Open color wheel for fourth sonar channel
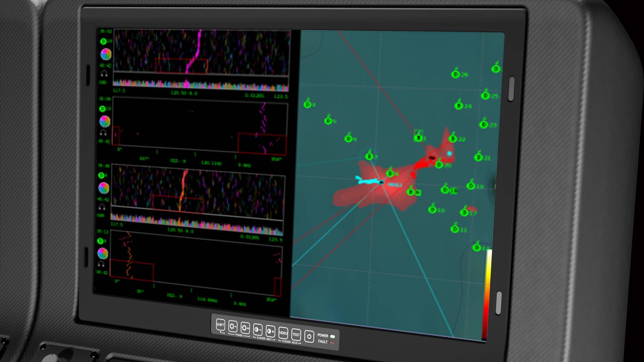The height and width of the screenshot is (362, 644). pyautogui.click(x=103, y=253)
